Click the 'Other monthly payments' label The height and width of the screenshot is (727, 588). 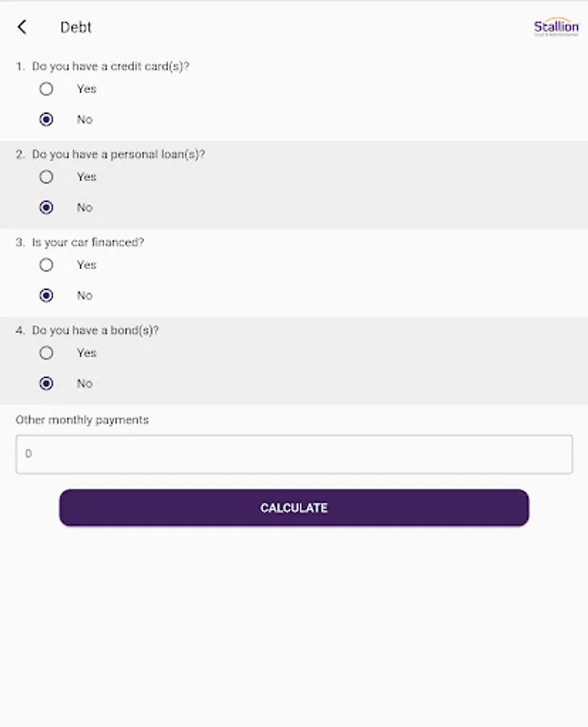82,420
